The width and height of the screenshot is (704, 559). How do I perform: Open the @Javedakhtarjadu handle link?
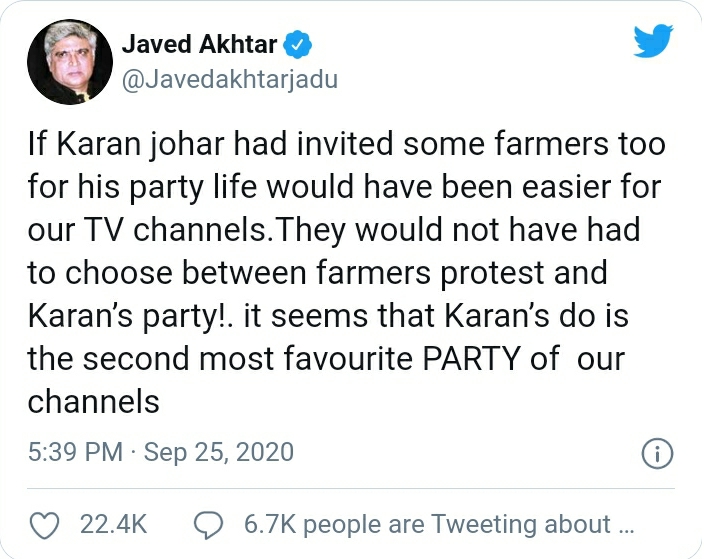pyautogui.click(x=230, y=80)
